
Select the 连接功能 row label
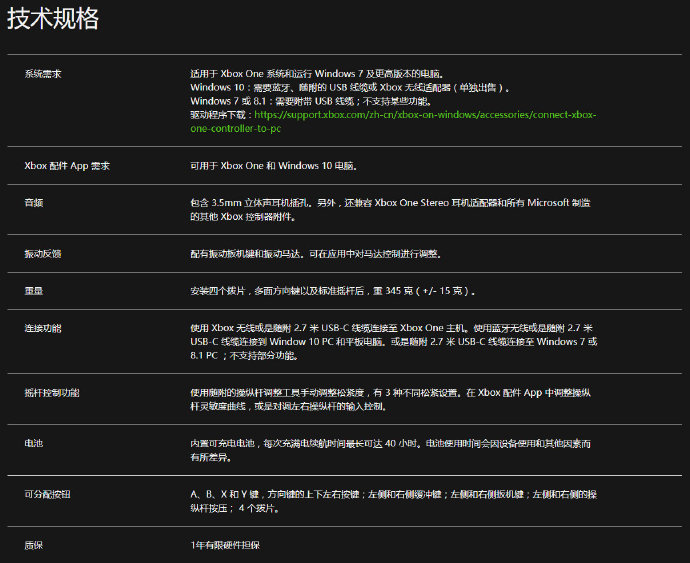pos(43,328)
